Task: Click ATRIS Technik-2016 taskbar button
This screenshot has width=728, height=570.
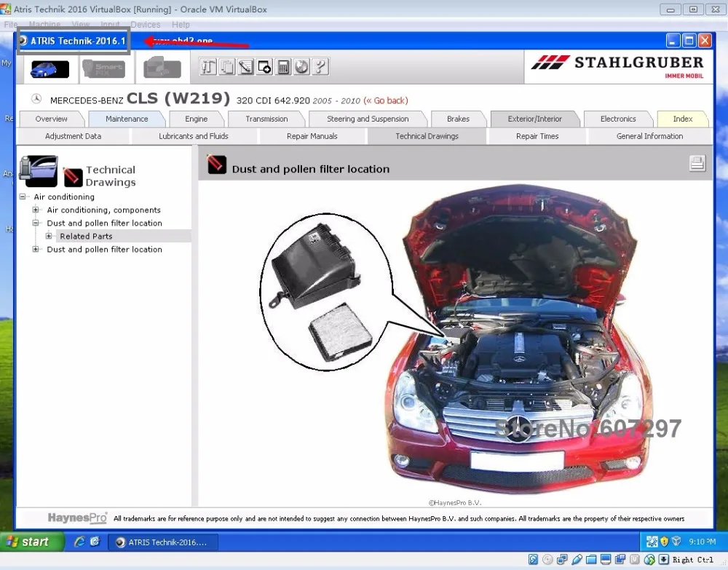Action: click(x=162, y=542)
